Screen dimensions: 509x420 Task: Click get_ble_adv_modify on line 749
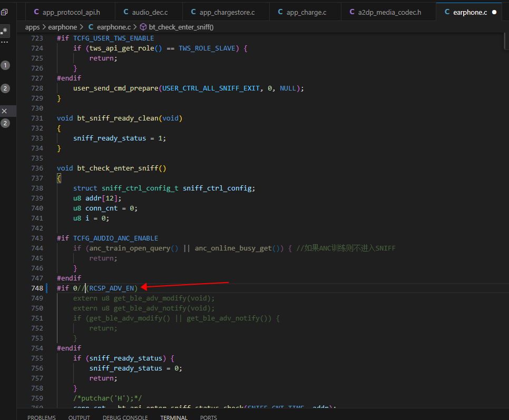click(x=150, y=298)
